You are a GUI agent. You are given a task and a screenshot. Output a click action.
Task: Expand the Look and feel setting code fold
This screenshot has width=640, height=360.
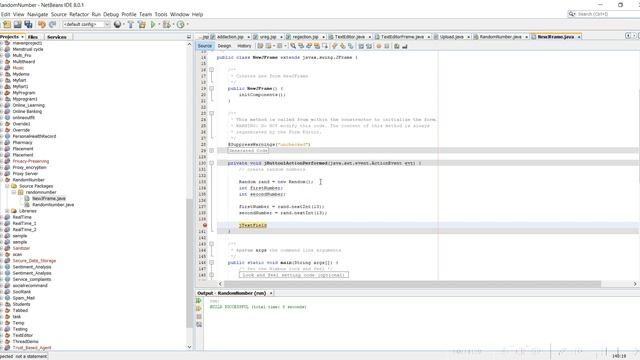pos(211,275)
